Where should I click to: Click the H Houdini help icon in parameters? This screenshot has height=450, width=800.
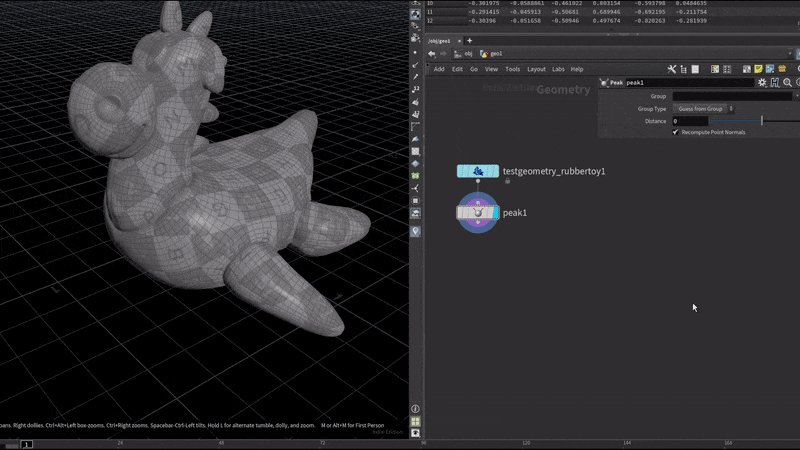[x=774, y=82]
